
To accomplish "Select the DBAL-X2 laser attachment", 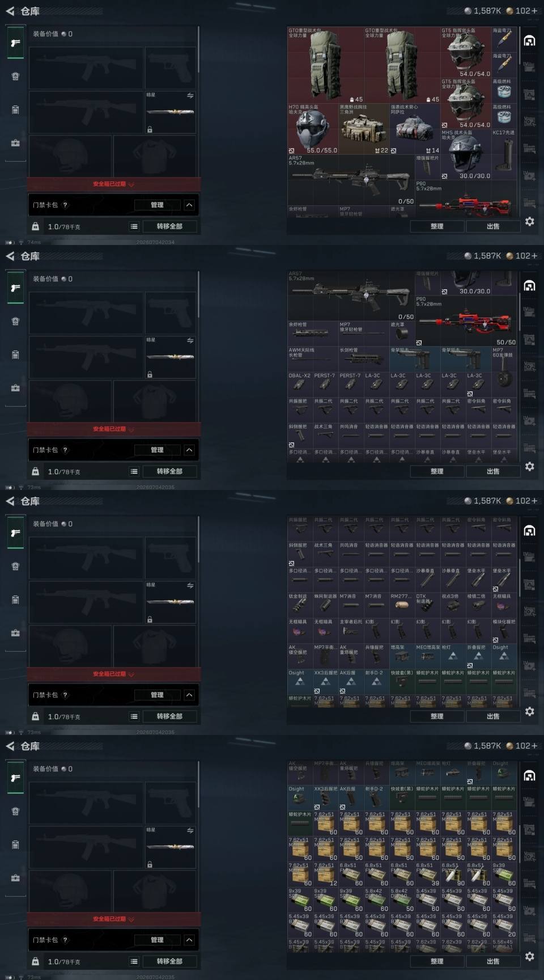I will [300, 385].
